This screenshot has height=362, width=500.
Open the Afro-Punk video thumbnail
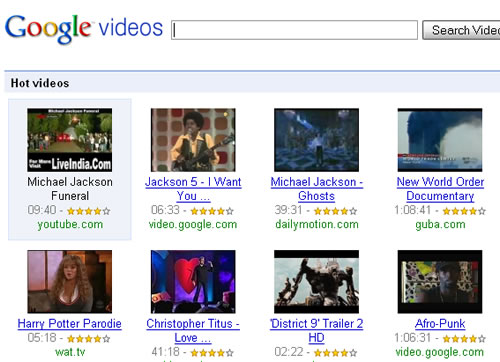pyautogui.click(x=440, y=282)
